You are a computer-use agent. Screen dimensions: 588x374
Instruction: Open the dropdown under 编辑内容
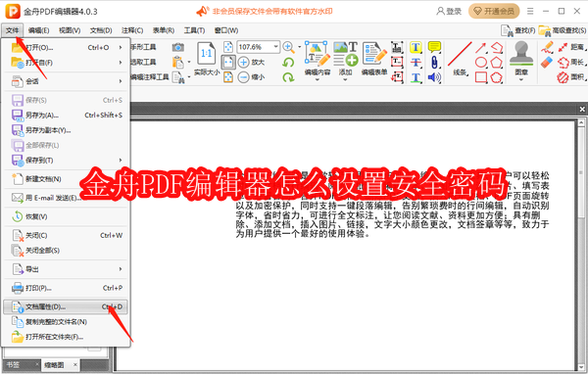tap(318, 79)
